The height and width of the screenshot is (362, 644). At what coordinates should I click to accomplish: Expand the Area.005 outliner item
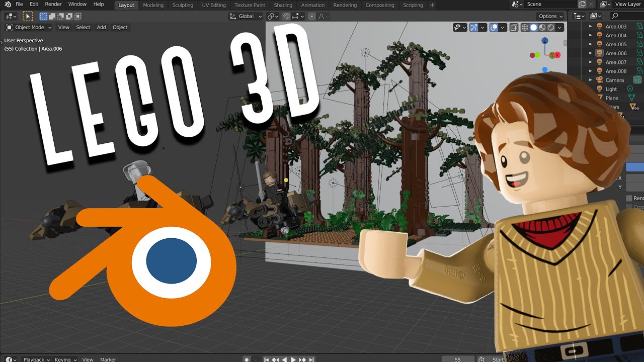click(x=591, y=44)
